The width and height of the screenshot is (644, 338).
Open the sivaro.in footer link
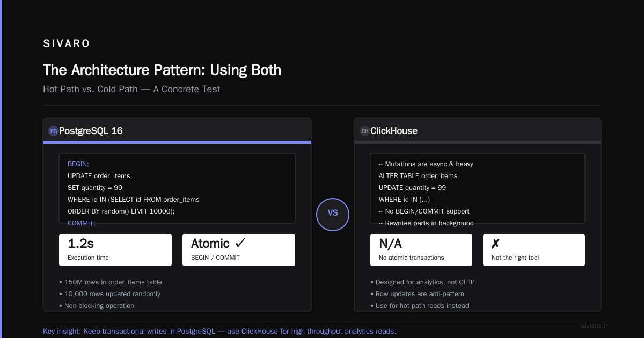(x=595, y=326)
